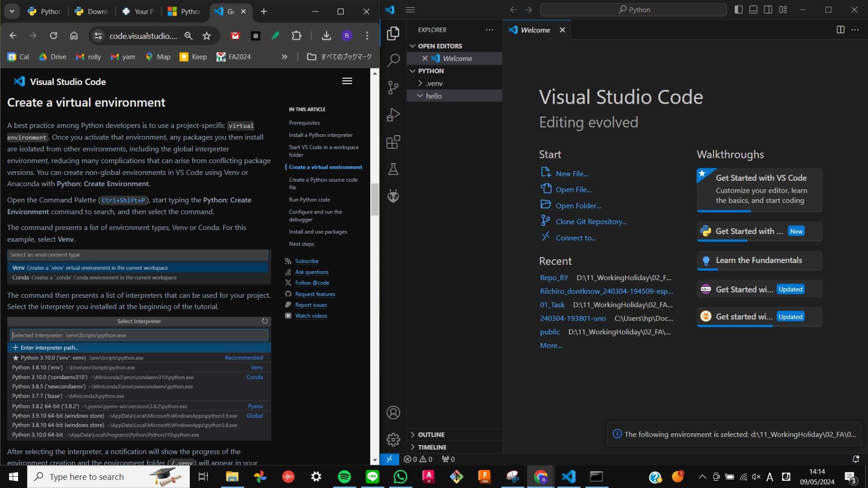Click Open Folder... on Welcome page
This screenshot has width=868, height=488.
[578, 205]
